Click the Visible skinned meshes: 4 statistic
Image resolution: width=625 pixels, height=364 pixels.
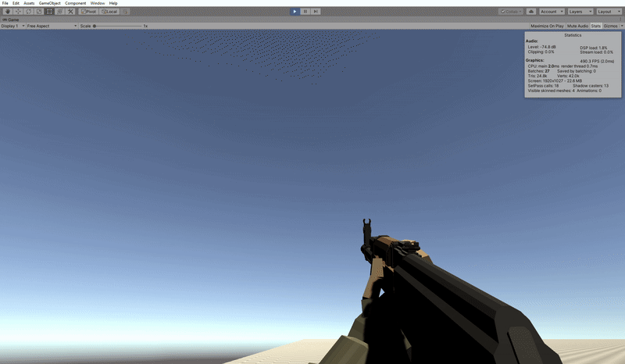tap(552, 91)
